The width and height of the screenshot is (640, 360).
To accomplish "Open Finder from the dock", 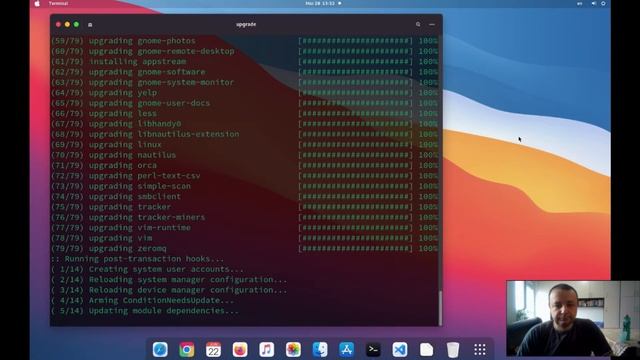I will point(320,350).
